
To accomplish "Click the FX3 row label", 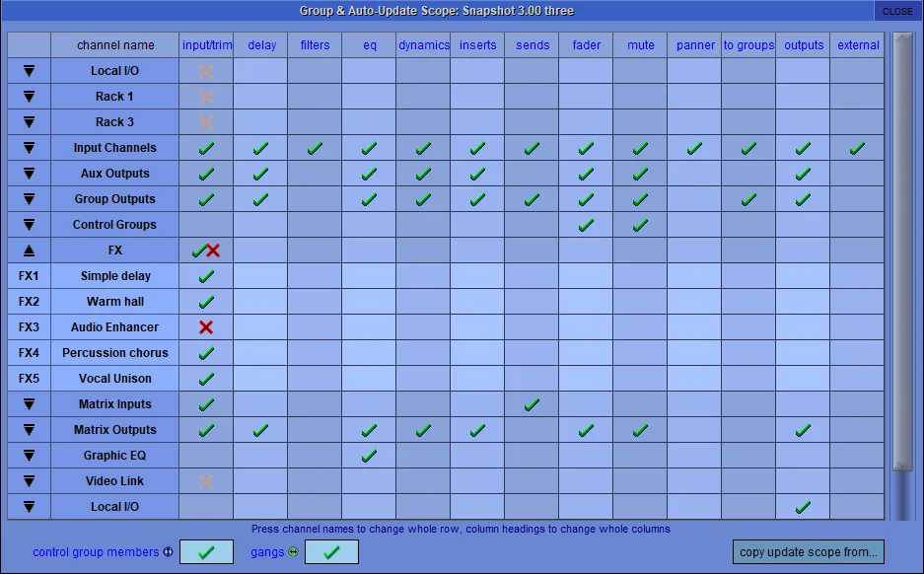I will (x=29, y=327).
